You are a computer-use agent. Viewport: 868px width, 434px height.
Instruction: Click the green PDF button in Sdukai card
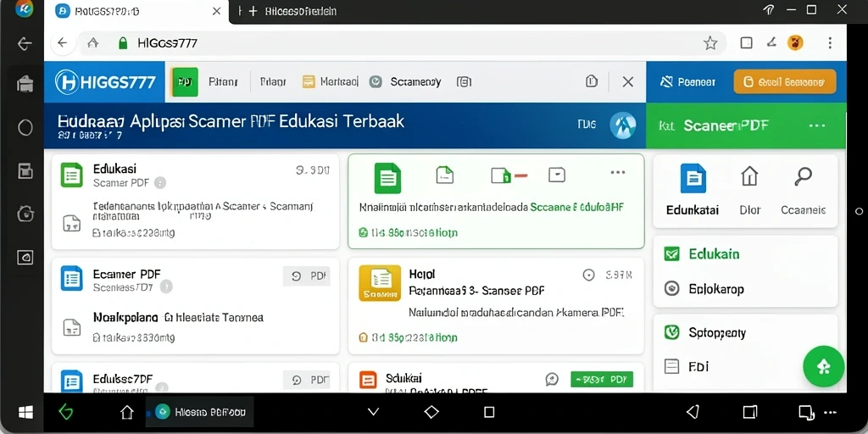(602, 379)
